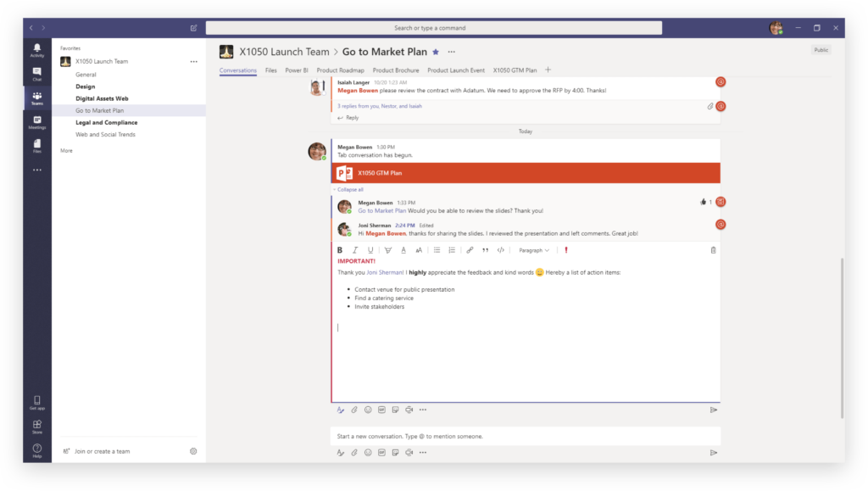Add a new tab with the plus icon
The height and width of the screenshot is (491, 868).
point(548,70)
